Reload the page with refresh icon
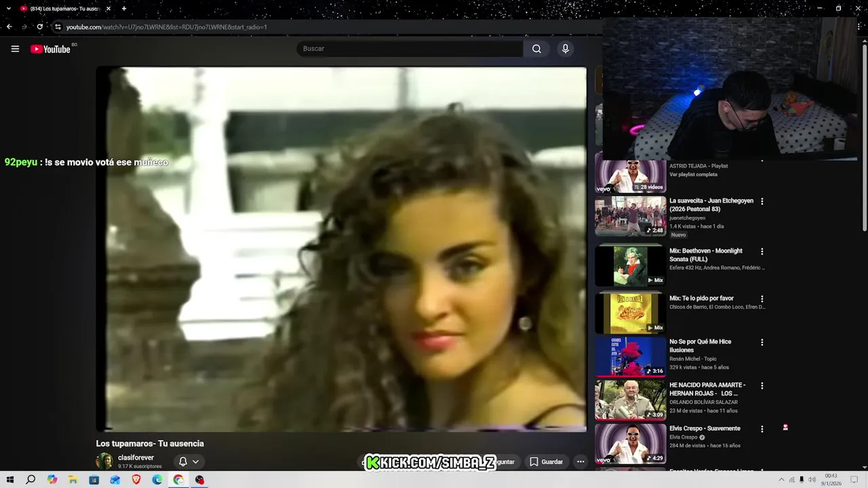The height and width of the screenshot is (488, 868). (x=40, y=27)
